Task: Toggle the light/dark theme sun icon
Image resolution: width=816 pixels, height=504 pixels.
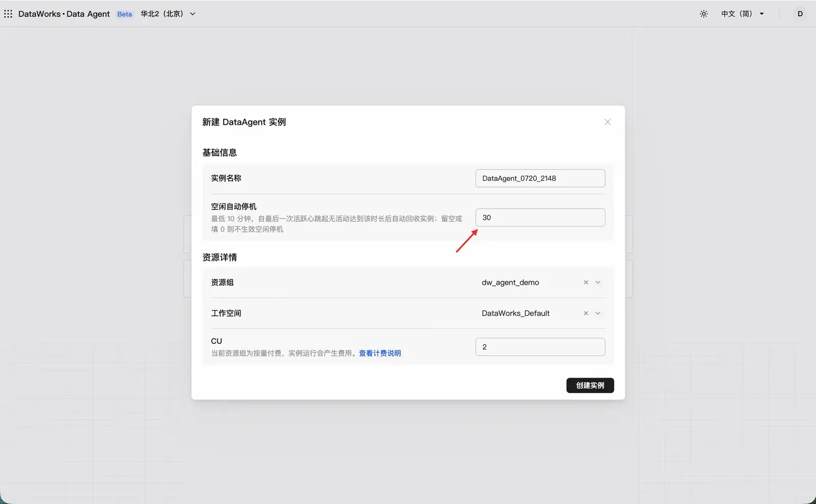Action: (704, 14)
